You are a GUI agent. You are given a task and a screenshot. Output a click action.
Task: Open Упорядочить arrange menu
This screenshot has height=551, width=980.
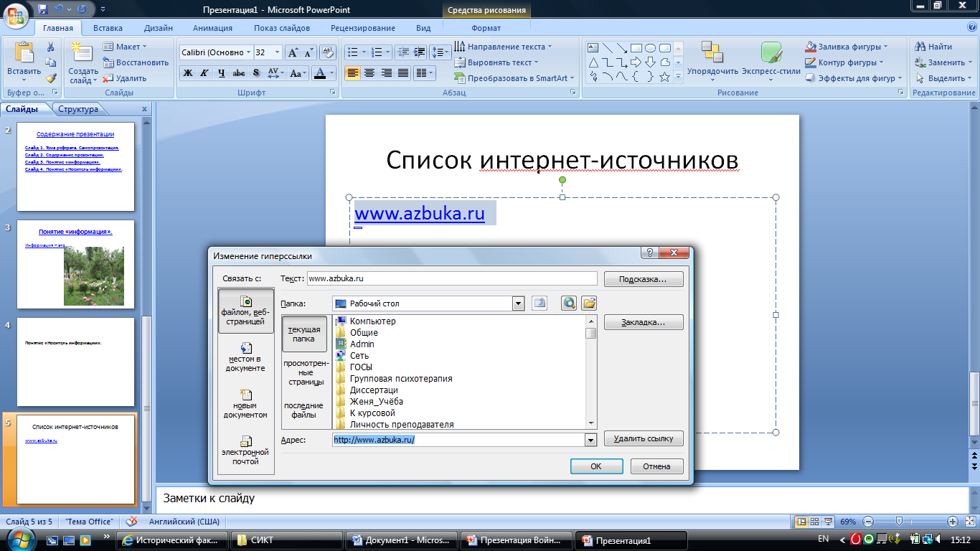(712, 60)
